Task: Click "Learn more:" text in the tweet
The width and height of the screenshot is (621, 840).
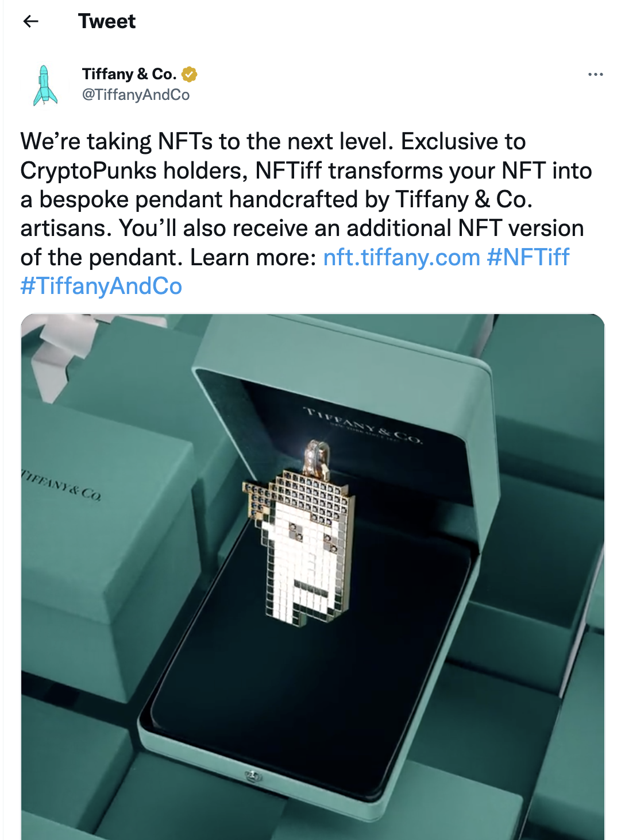Action: pyautogui.click(x=253, y=257)
